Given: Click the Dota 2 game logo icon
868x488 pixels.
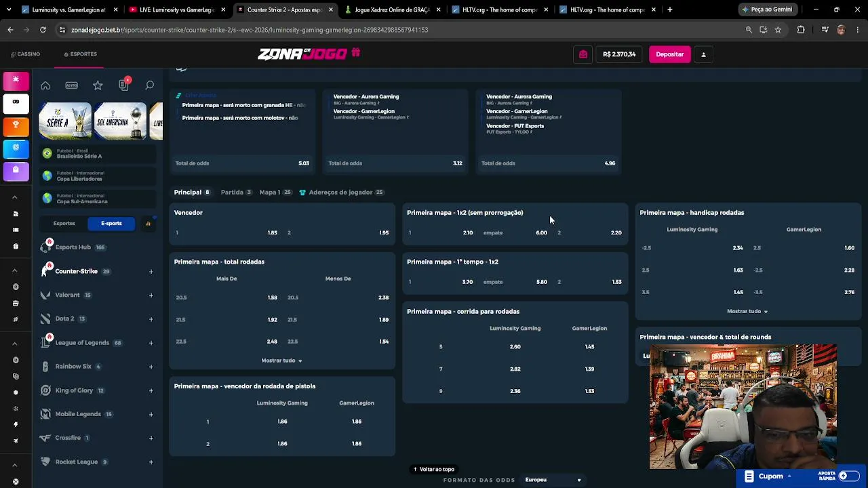Looking at the screenshot, I should [45, 319].
